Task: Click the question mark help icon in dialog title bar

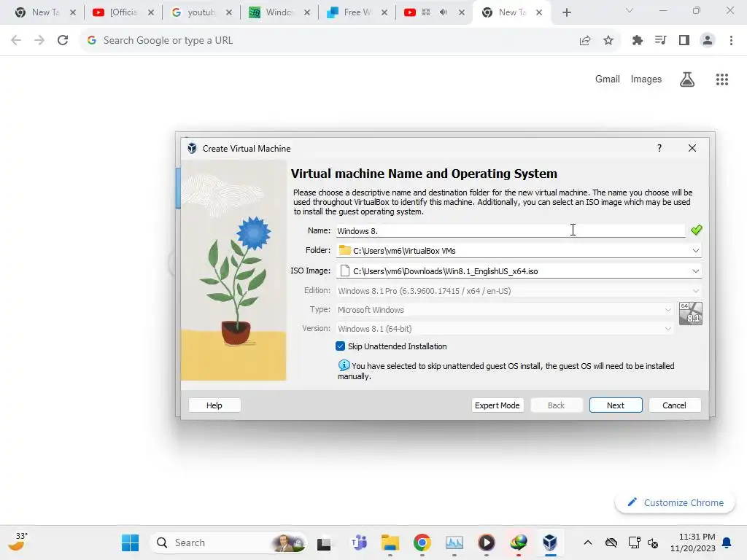Action: 659,148
